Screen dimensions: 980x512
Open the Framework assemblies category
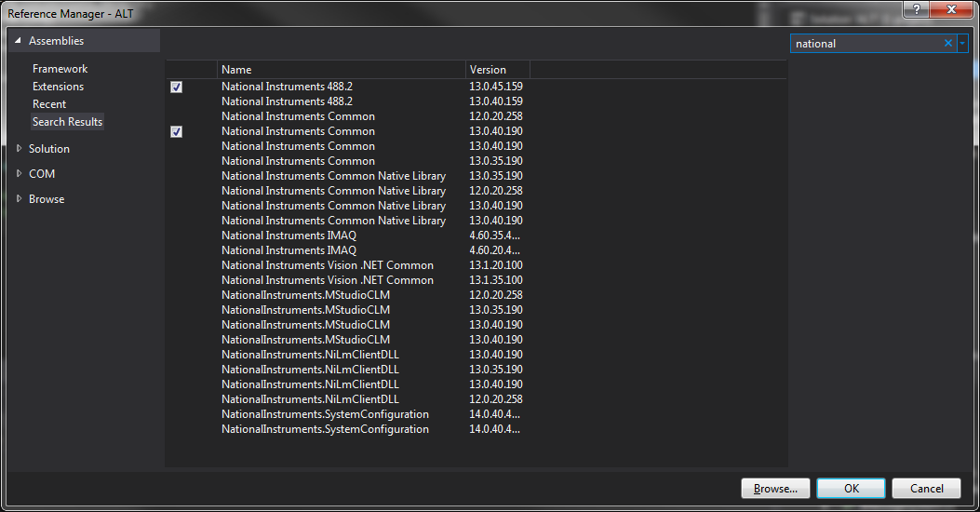click(60, 69)
